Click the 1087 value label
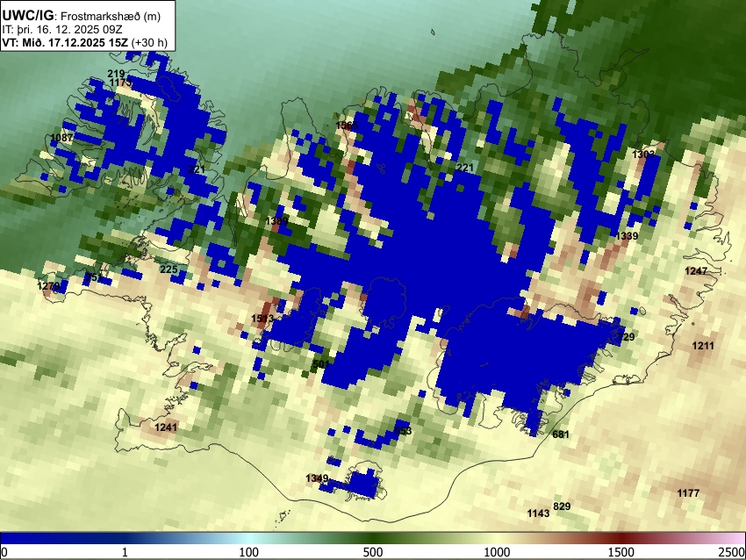This screenshot has width=746, height=560. (x=61, y=138)
